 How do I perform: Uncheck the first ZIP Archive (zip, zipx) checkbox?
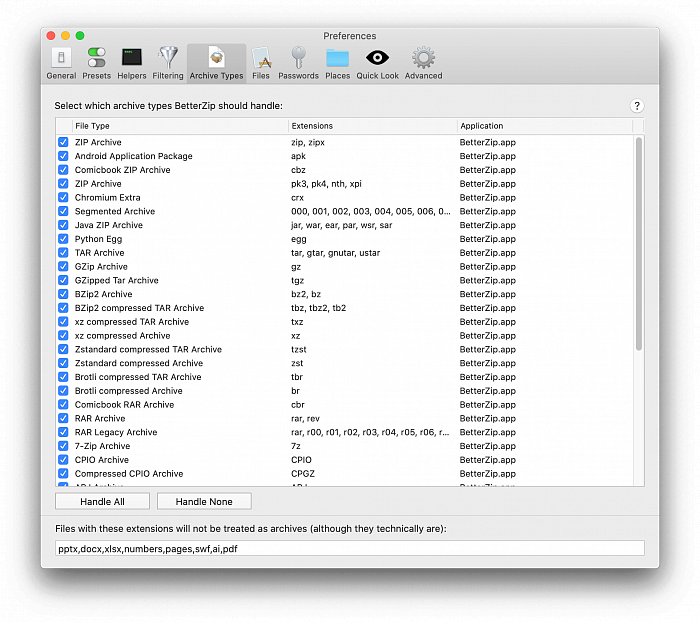[63, 142]
